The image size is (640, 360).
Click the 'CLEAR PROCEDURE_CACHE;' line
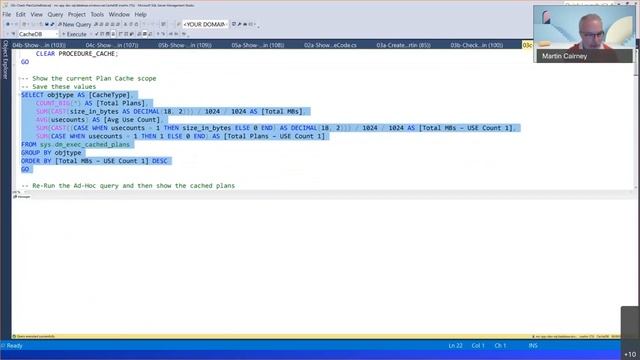77,53
